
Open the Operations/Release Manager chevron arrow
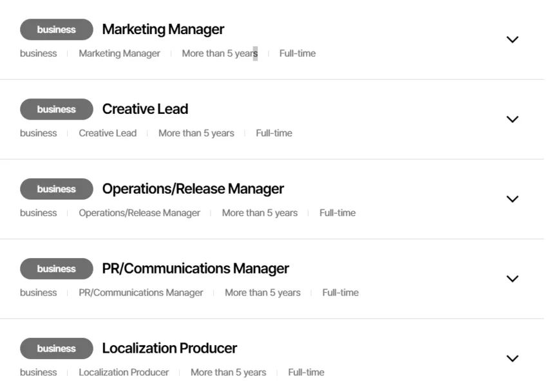point(512,200)
